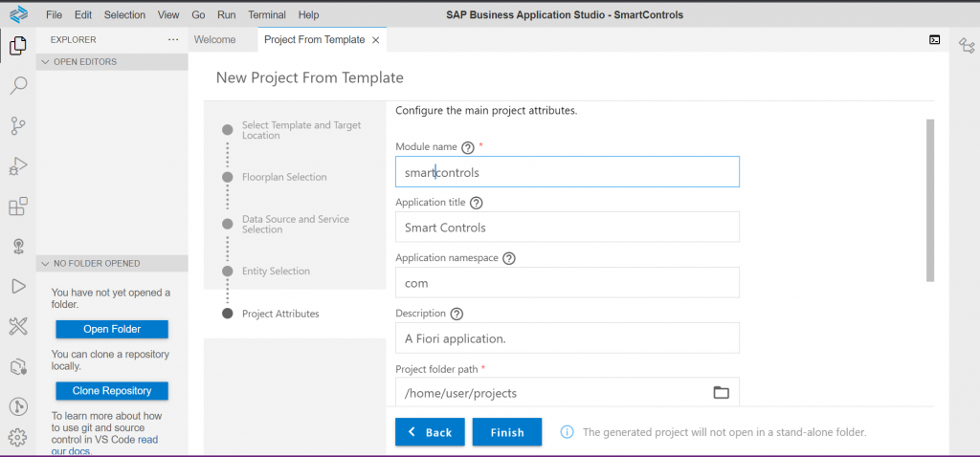The width and height of the screenshot is (980, 457).
Task: Click the Application title input field
Action: click(x=568, y=228)
